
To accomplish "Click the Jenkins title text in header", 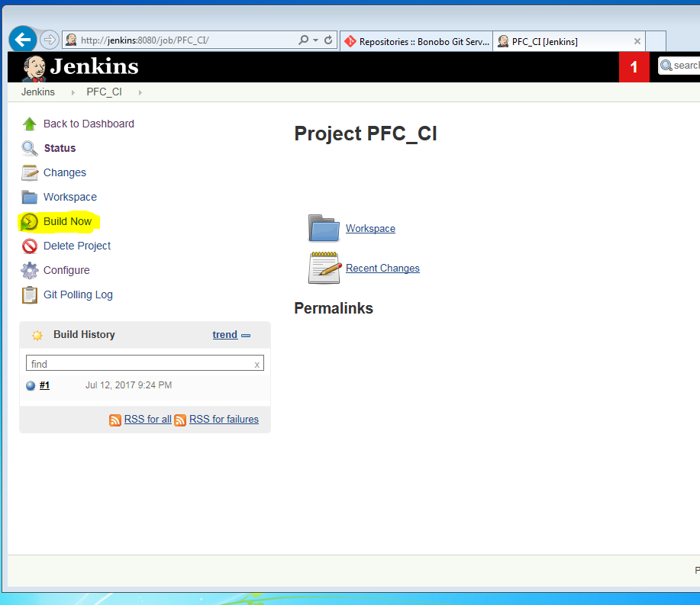I will (94, 66).
